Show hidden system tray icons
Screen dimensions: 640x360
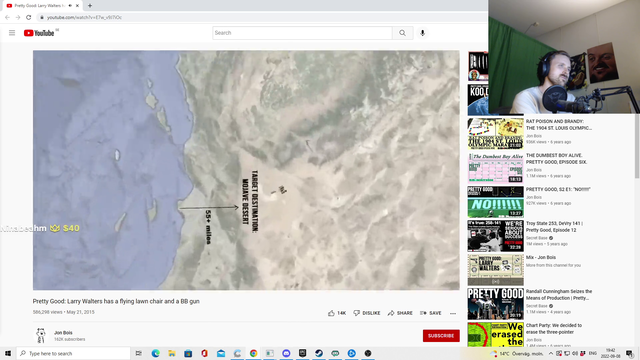(551, 353)
